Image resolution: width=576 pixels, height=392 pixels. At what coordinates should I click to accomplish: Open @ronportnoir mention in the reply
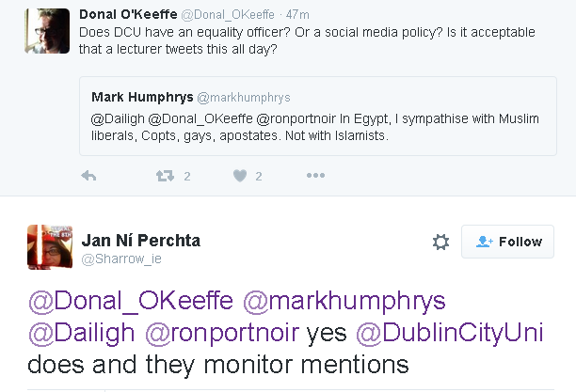pyautogui.click(x=222, y=333)
